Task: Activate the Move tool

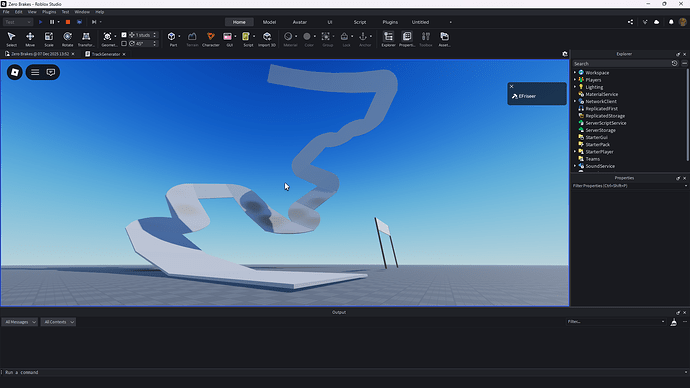Action: [x=30, y=39]
